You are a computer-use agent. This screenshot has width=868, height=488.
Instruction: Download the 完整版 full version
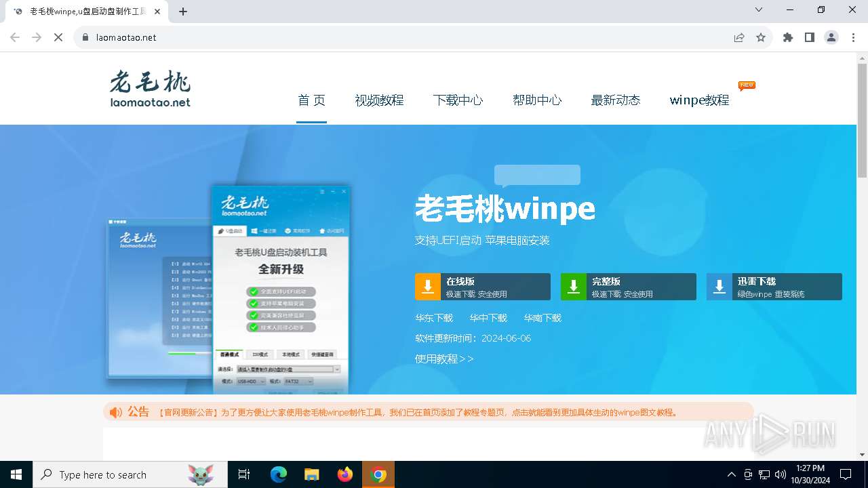pyautogui.click(x=629, y=287)
